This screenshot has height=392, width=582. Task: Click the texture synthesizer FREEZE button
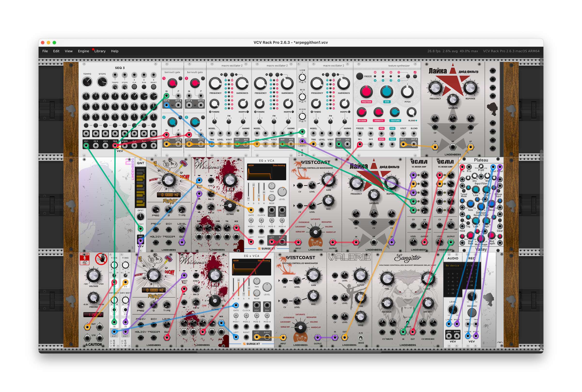(x=359, y=76)
